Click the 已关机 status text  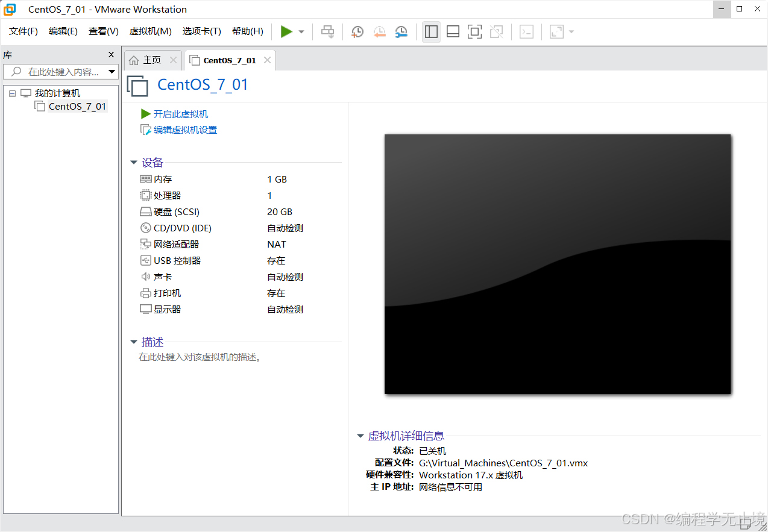pos(433,451)
